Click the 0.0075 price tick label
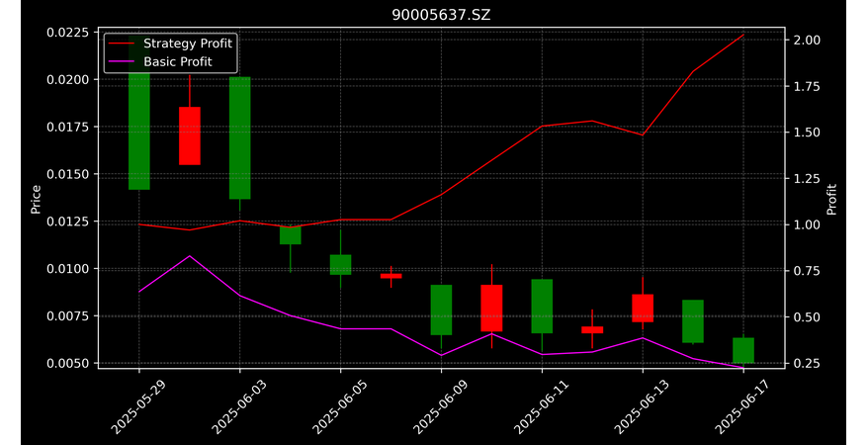 coord(67,316)
